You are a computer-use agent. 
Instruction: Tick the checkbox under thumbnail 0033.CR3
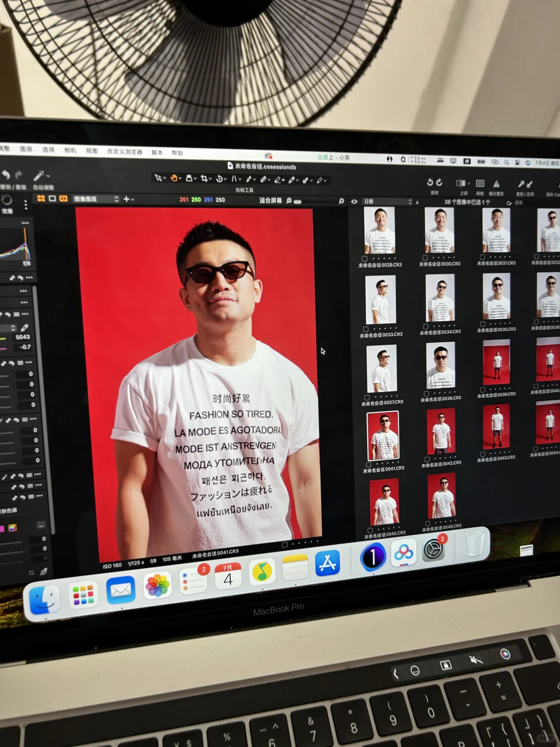coord(366,329)
